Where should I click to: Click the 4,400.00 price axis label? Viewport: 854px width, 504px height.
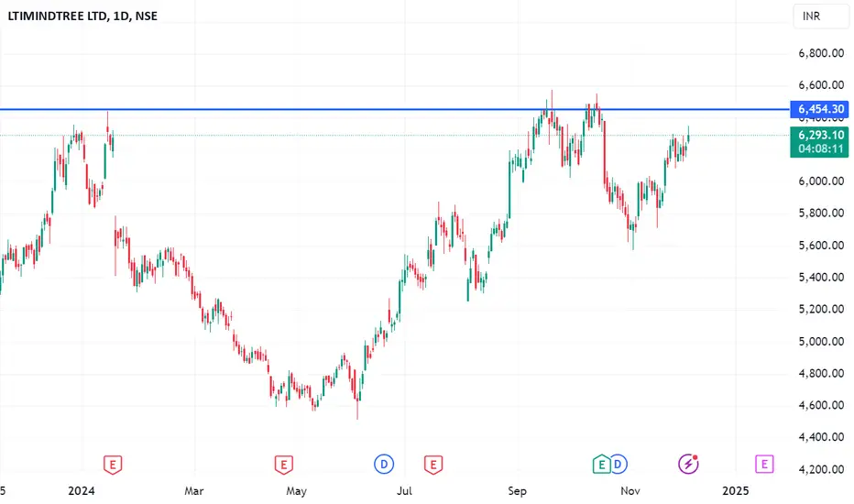click(x=821, y=437)
